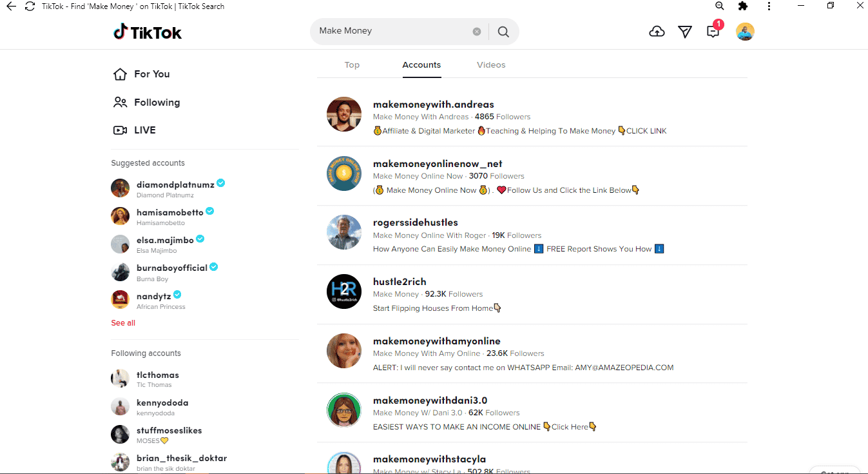Click '92.3K Followers' under hustle2rich
The height and width of the screenshot is (474, 868).
[x=454, y=294]
